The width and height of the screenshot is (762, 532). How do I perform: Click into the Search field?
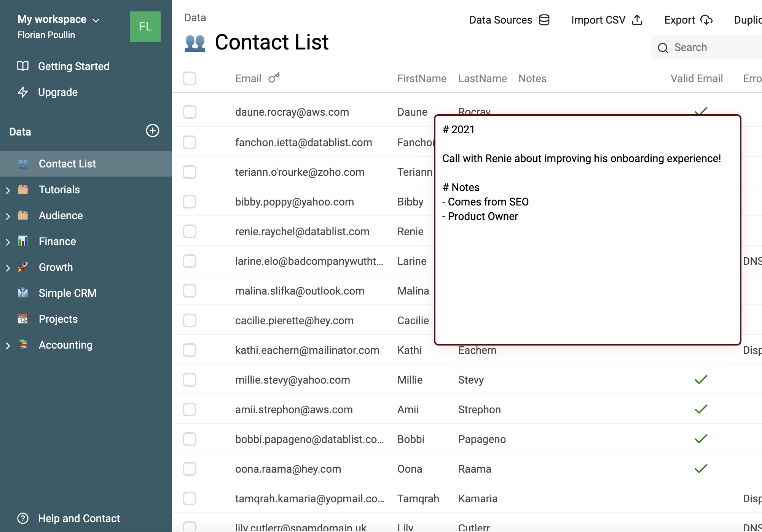click(716, 47)
